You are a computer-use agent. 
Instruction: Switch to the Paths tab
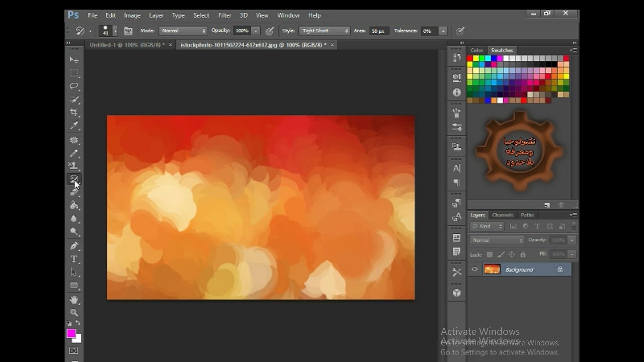(527, 215)
